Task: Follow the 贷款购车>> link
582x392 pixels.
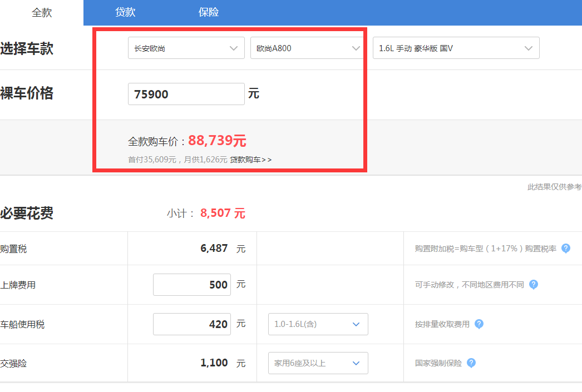Action: [x=250, y=160]
